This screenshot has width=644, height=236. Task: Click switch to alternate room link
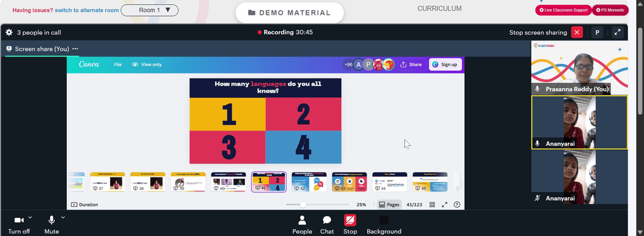[x=87, y=10]
